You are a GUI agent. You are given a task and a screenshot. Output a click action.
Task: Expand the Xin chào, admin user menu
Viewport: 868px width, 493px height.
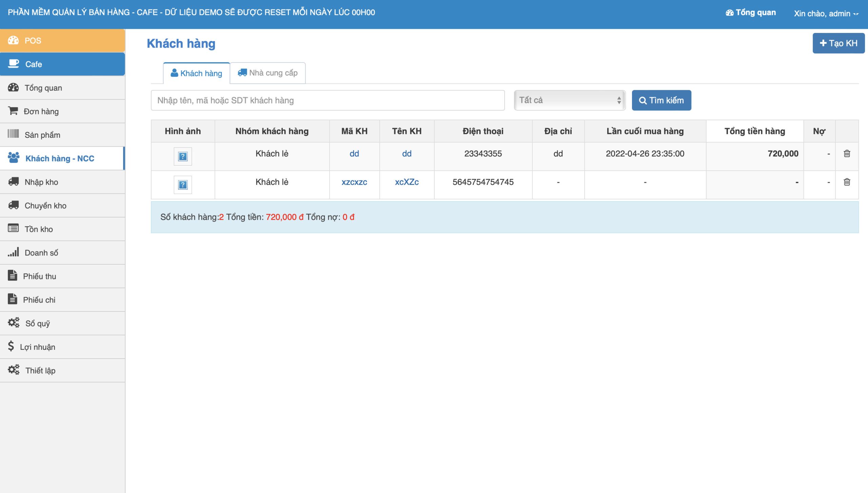(x=826, y=14)
